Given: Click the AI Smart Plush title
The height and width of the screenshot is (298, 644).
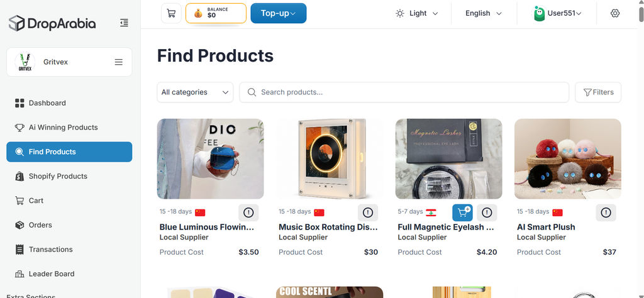Looking at the screenshot, I should coord(546,227).
